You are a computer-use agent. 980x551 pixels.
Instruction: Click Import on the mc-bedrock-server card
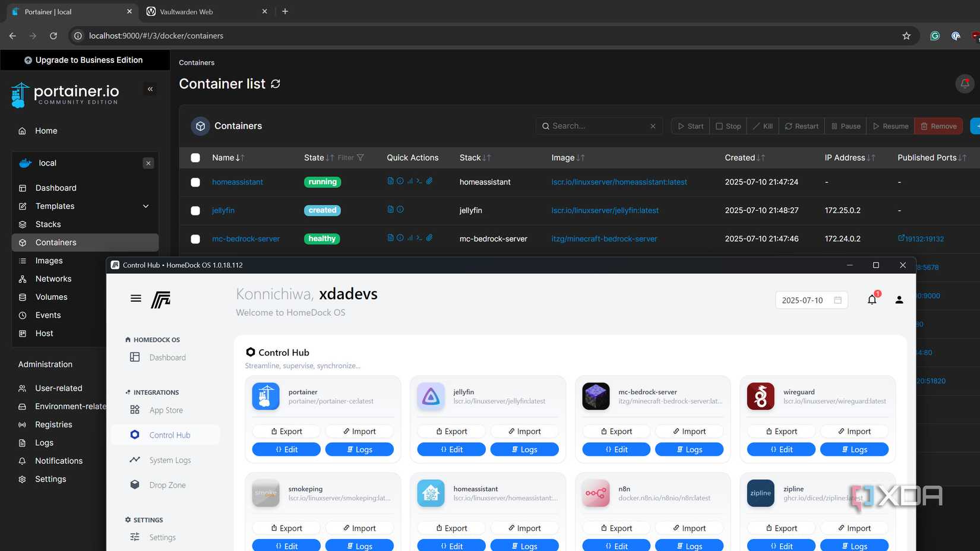689,431
